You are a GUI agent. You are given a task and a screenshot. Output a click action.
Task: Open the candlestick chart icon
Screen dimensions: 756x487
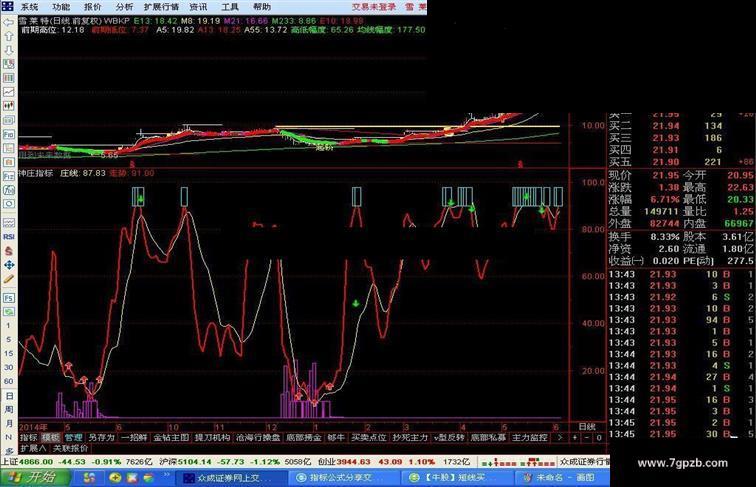(9, 106)
